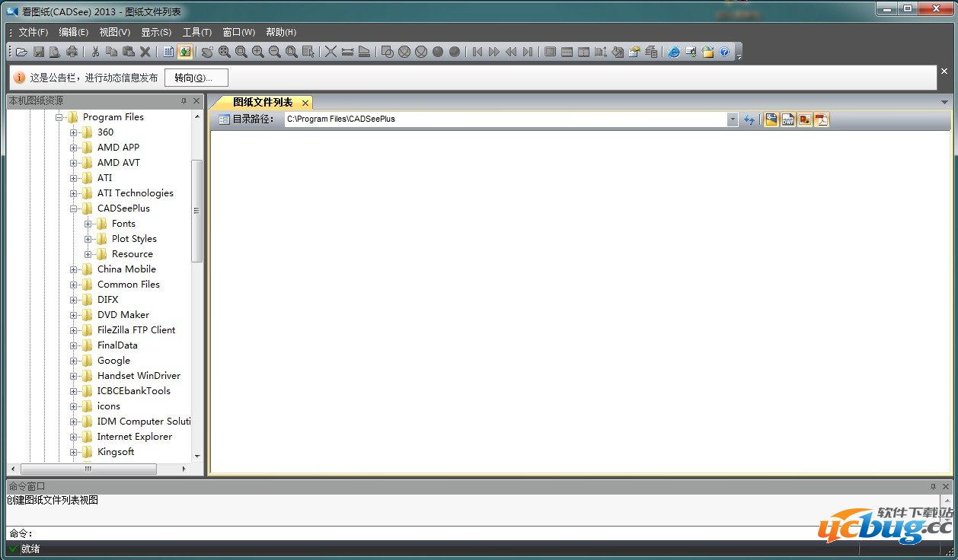Screen dimensions: 958x560
Task: Click the print icon in toolbar
Action: [x=72, y=52]
